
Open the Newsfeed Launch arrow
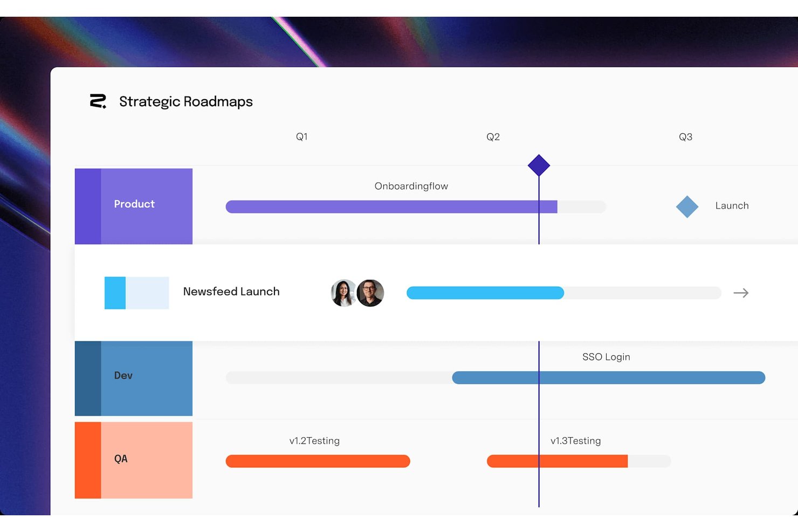point(741,293)
